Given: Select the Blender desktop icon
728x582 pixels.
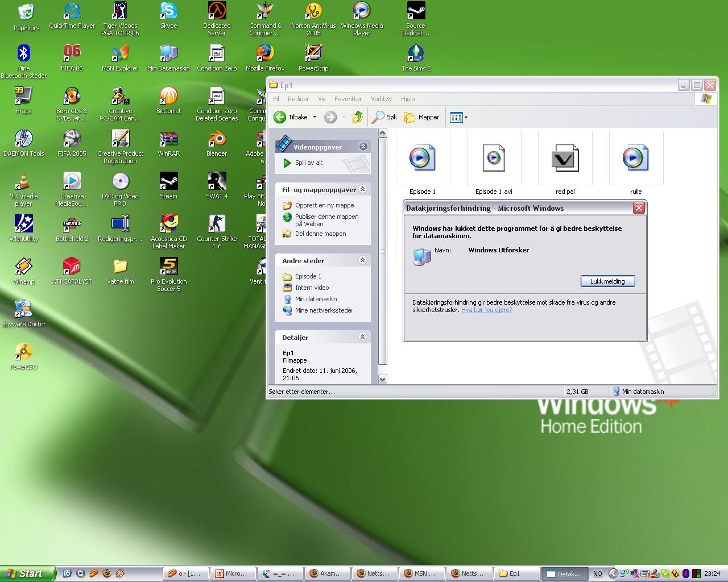Looking at the screenshot, I should (217, 143).
